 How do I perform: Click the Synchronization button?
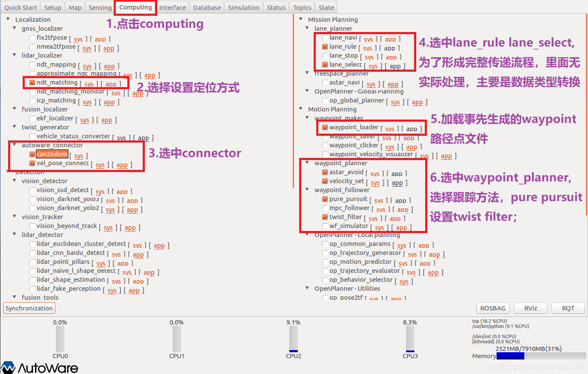(x=29, y=308)
